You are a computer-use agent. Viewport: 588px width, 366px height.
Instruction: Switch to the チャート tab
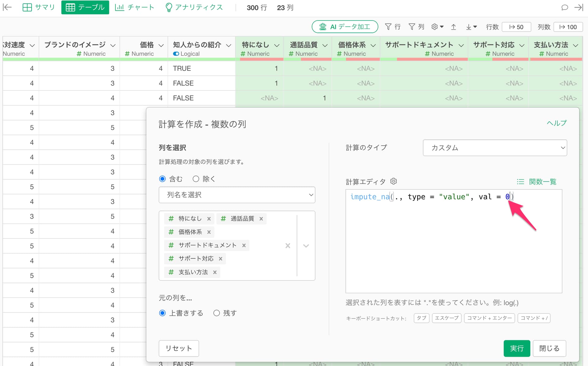[x=134, y=7]
